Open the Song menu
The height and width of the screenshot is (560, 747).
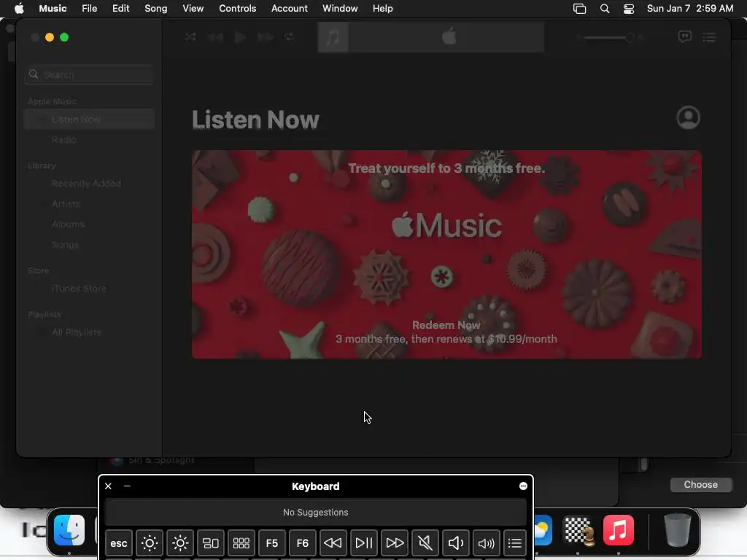click(156, 9)
